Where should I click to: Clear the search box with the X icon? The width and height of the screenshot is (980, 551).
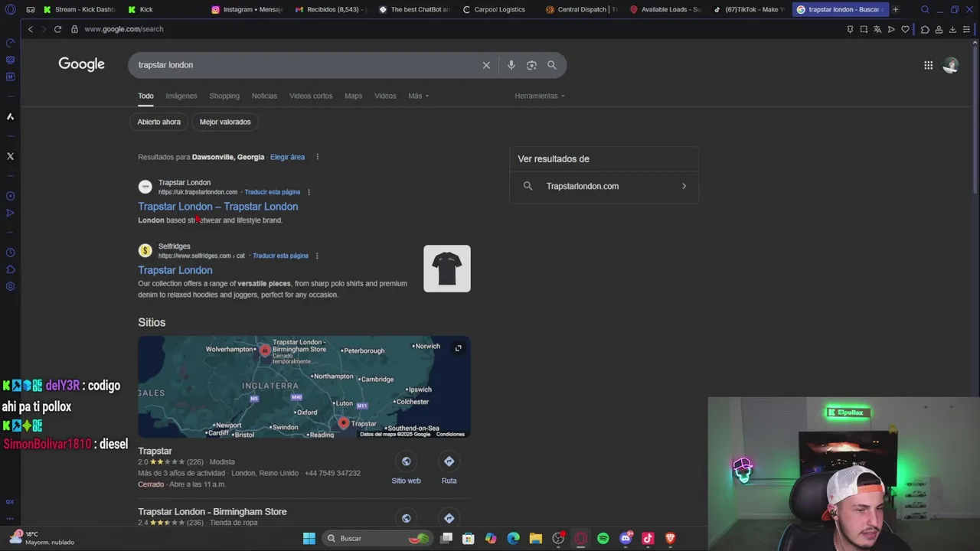(486, 65)
